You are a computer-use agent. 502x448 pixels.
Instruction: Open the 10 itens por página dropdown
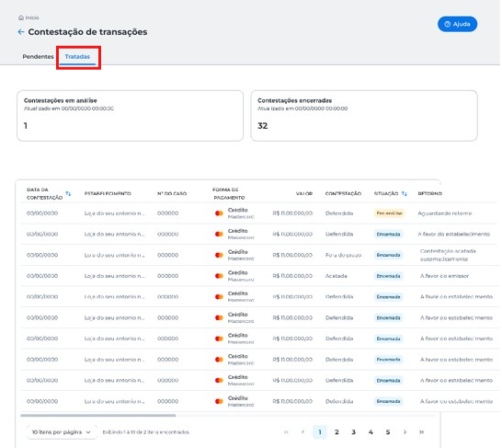click(62, 432)
